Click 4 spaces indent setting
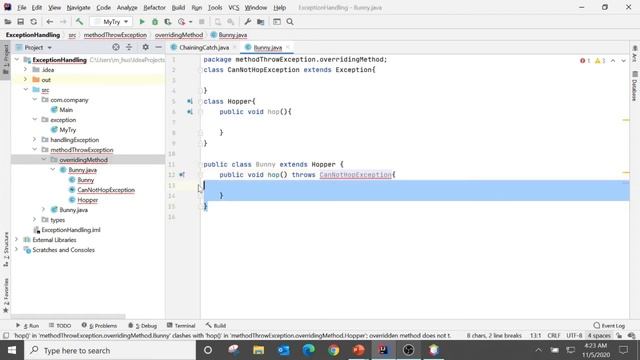This screenshot has height=360, width=640. tap(598, 336)
